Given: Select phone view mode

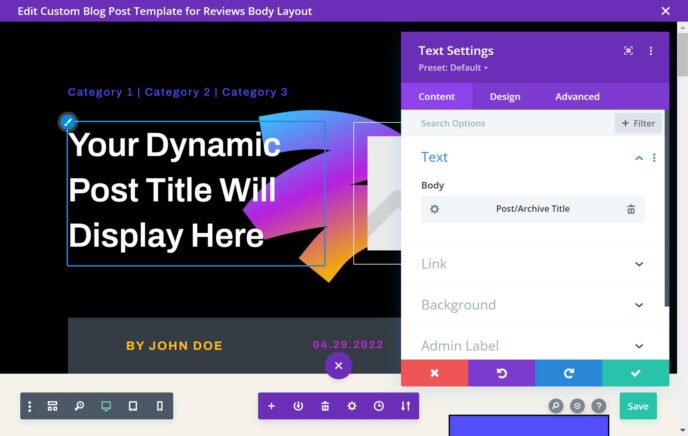Looking at the screenshot, I should pyautogui.click(x=160, y=406).
